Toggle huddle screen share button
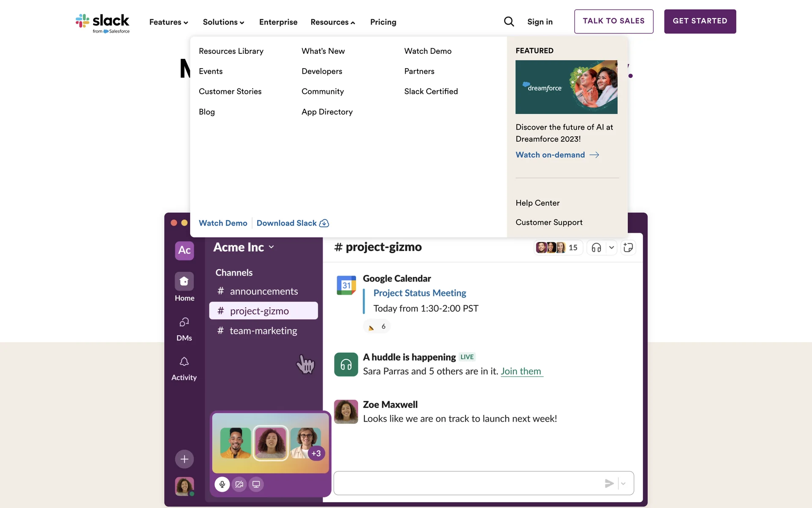Image resolution: width=812 pixels, height=508 pixels. click(256, 484)
